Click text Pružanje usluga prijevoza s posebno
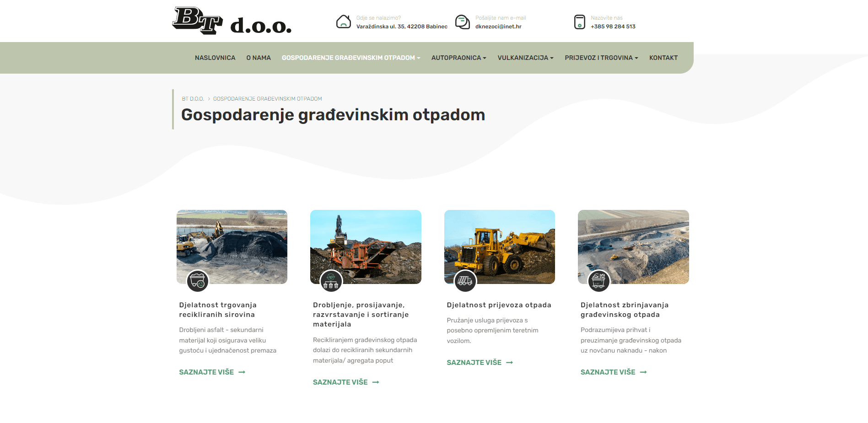 point(492,331)
